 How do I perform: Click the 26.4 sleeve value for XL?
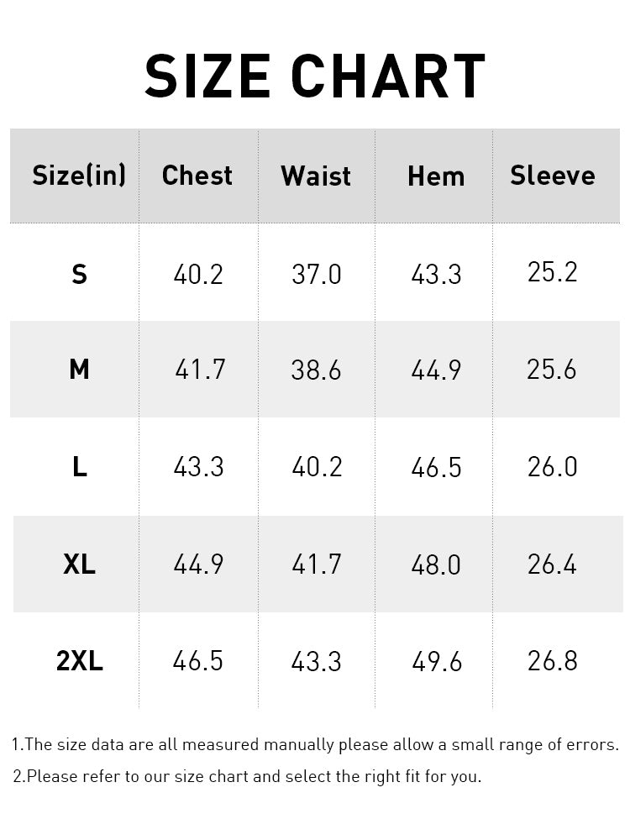point(552,564)
